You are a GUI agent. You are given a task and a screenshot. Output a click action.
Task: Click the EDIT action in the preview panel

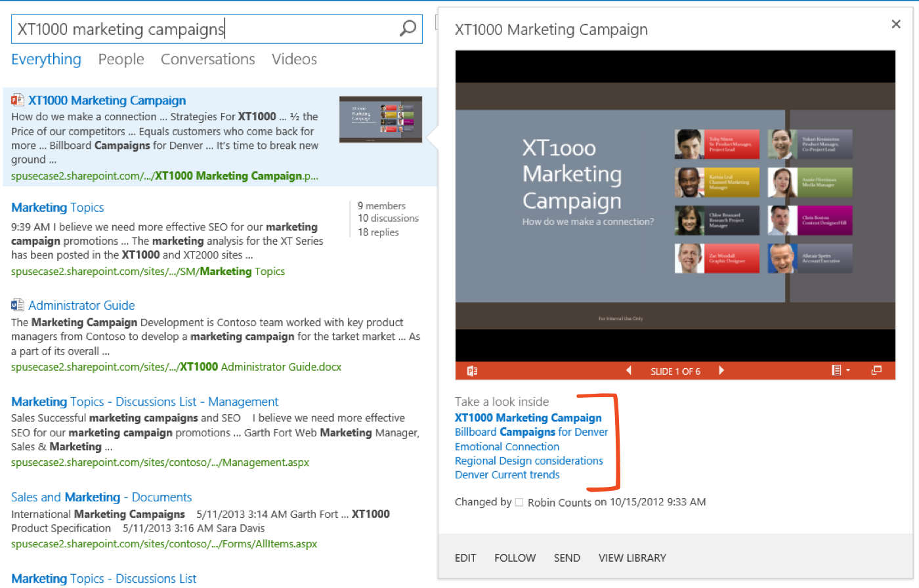pyautogui.click(x=465, y=558)
